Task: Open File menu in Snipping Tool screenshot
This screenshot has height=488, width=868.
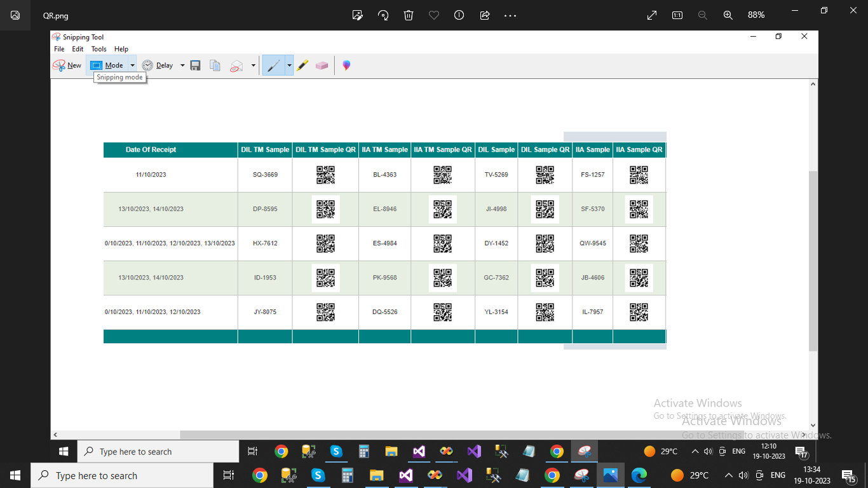Action: tap(59, 49)
